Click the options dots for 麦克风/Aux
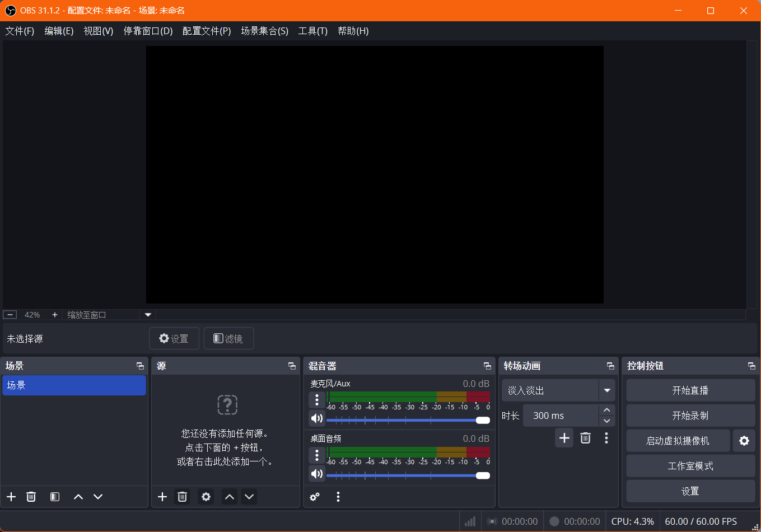The width and height of the screenshot is (761, 532). pyautogui.click(x=317, y=400)
